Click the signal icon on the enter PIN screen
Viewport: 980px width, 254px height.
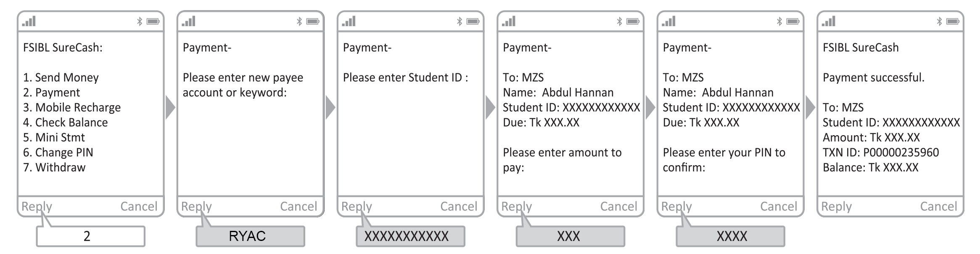(x=668, y=21)
